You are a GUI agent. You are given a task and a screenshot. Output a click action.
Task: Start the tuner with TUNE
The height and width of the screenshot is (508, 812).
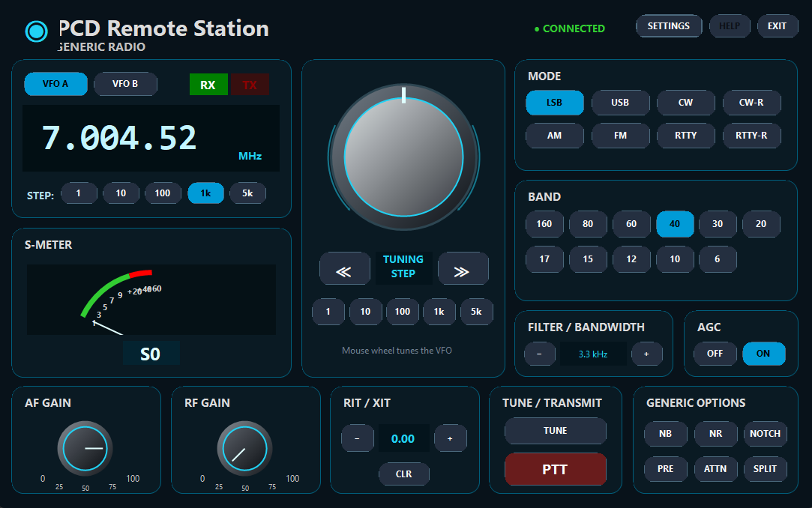(x=555, y=430)
